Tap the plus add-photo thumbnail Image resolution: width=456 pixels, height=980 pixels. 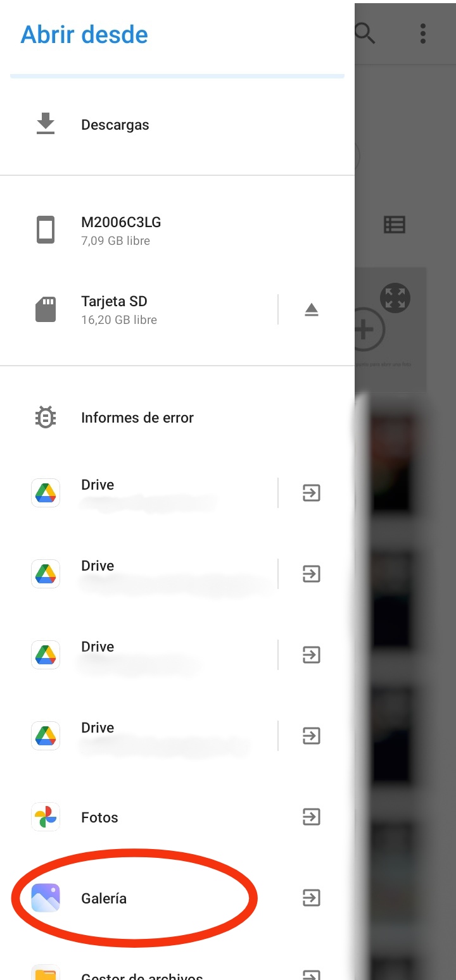(x=366, y=330)
